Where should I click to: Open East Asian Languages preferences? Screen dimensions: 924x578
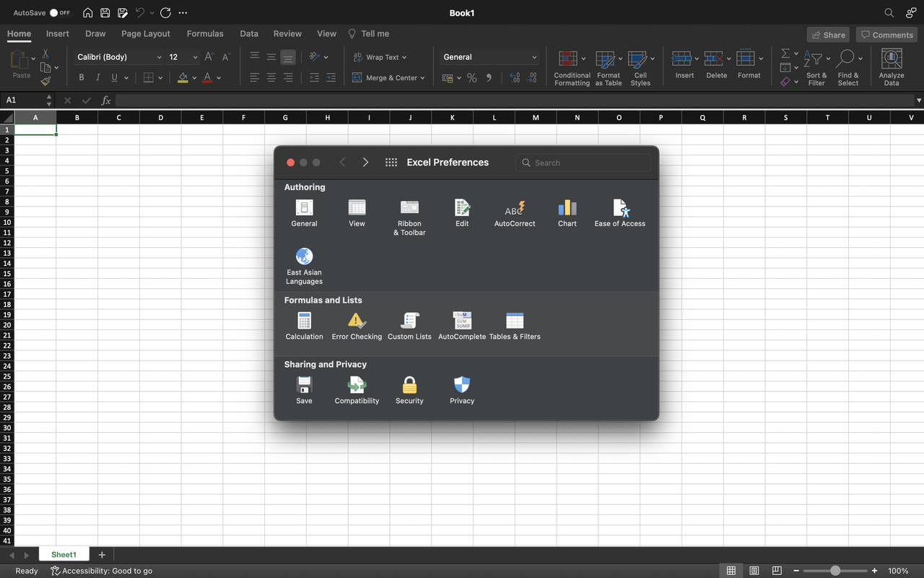click(x=304, y=266)
